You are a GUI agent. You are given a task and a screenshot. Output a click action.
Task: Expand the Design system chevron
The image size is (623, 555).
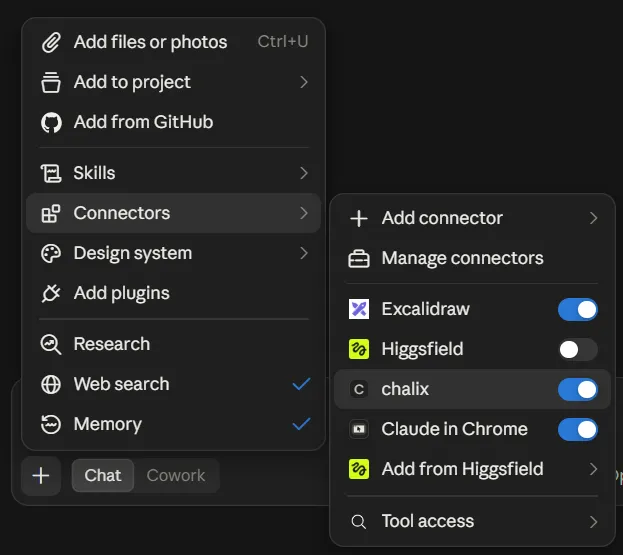coord(304,253)
